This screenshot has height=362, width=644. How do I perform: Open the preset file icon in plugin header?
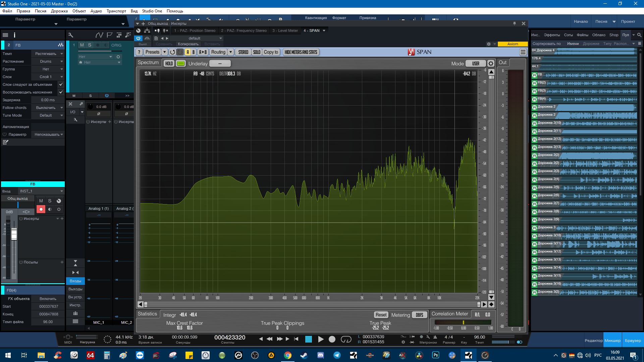pyautogui.click(x=156, y=38)
